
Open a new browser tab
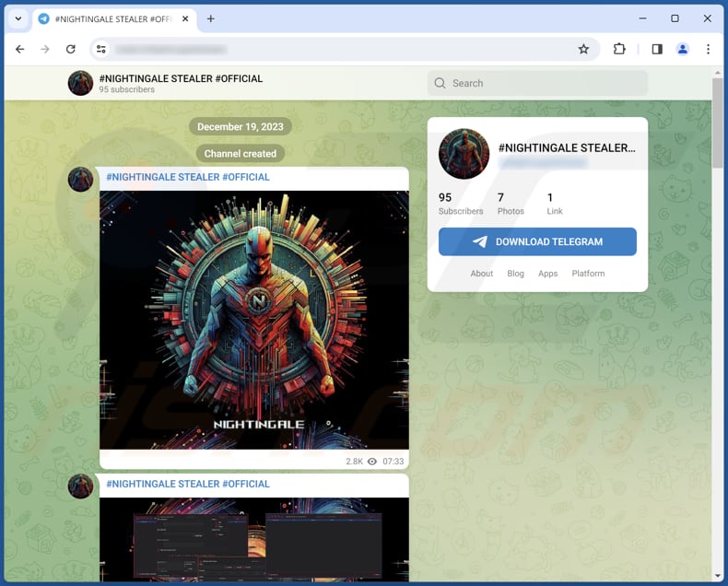click(211, 19)
